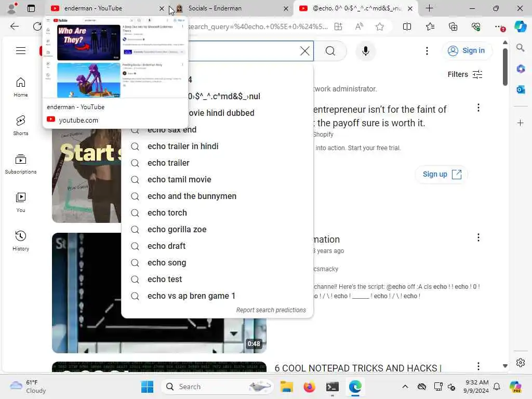Open Copilot in Edge toolbar
Screen dimensions: 532x399
click(x=520, y=26)
